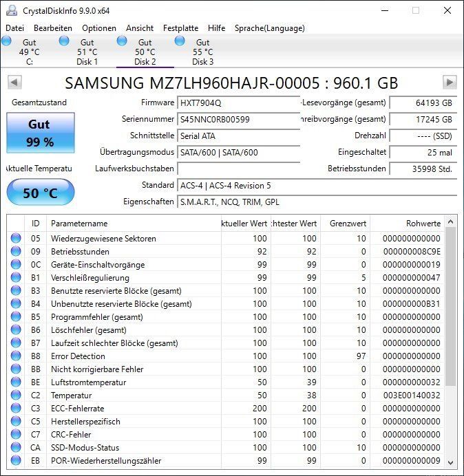Viewport: 464px width, 476px height.
Task: Click status orb of Nicht korrigierbare Fehler row
Action: point(16,369)
